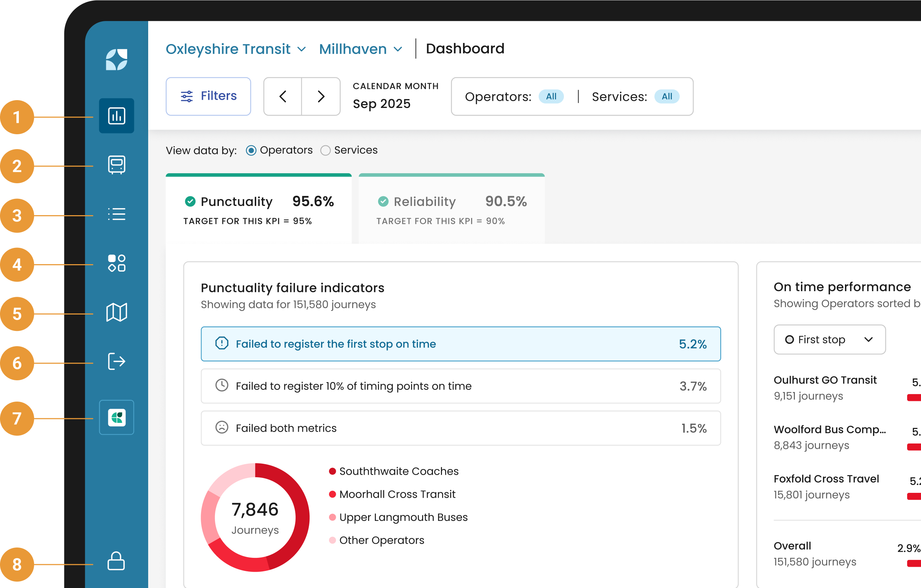
Task: Click the Southwaite Coaches red legend dot
Action: coord(332,471)
